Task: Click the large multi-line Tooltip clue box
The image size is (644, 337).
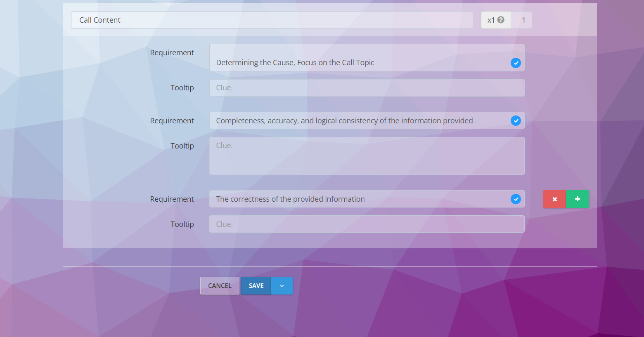Action: tap(367, 156)
